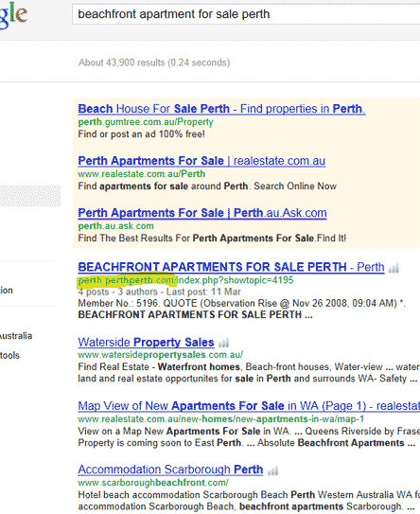Viewport: 420px width, 514px height.
Task: Click the realestate.com.au new-apartments-in-wa/map-1 URL
Action: (220, 419)
